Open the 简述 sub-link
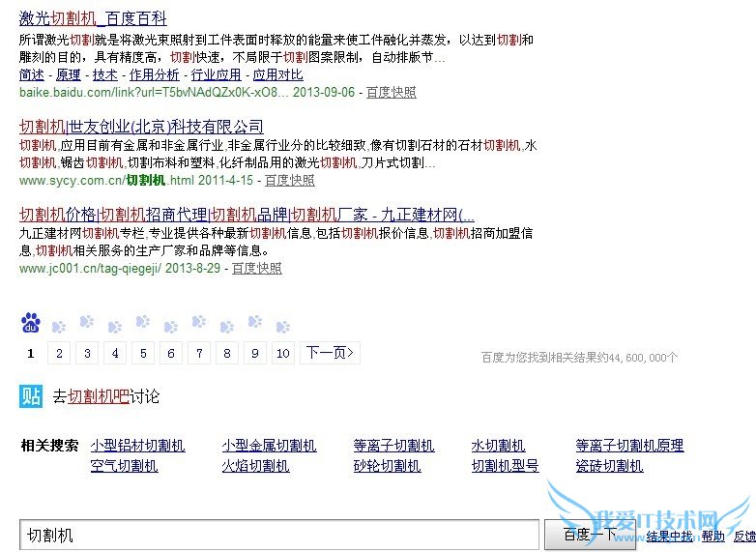This screenshot has width=756, height=552. point(32,74)
